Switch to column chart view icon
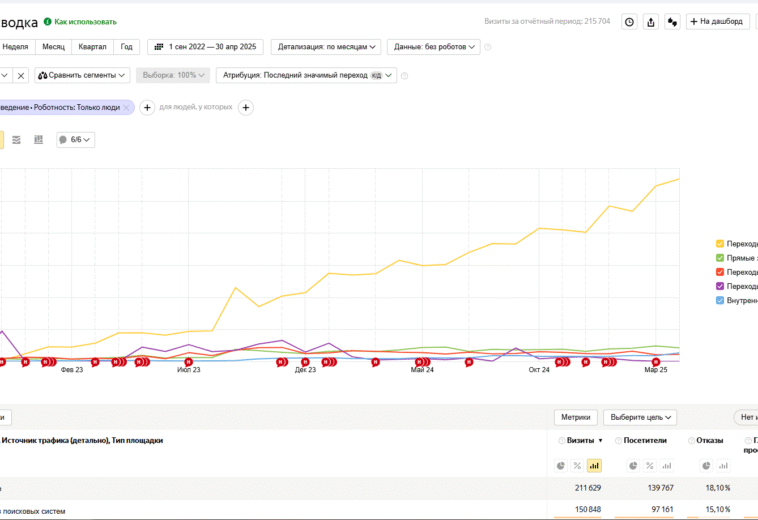758x520 pixels. [x=39, y=140]
